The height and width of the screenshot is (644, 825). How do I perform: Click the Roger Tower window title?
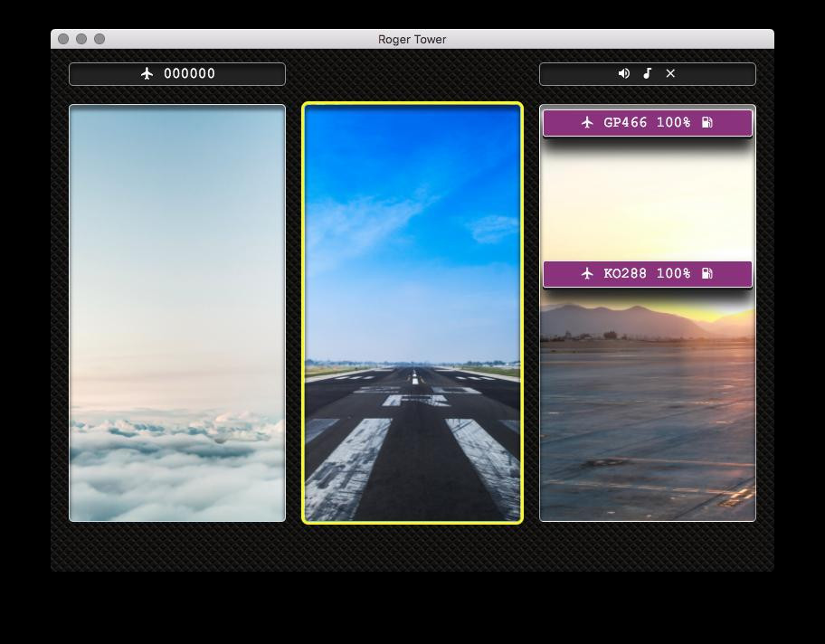click(x=412, y=40)
